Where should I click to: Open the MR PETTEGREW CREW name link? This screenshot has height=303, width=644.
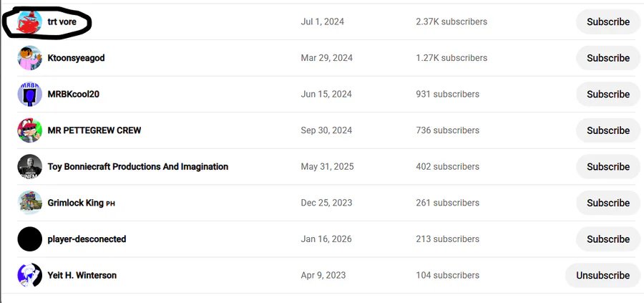pos(94,130)
